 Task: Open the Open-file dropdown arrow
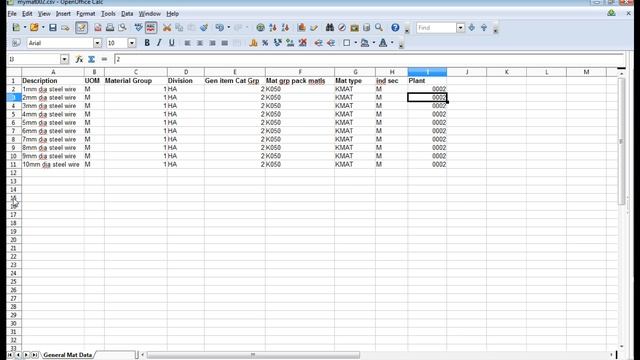[x=43, y=28]
